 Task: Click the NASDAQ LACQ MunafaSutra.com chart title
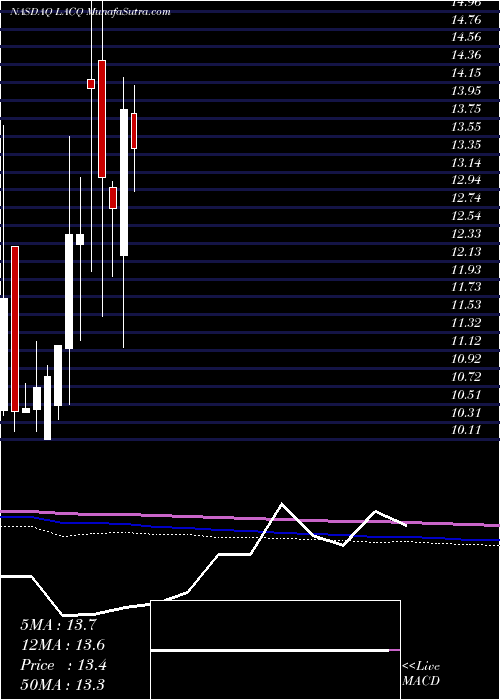click(x=91, y=12)
